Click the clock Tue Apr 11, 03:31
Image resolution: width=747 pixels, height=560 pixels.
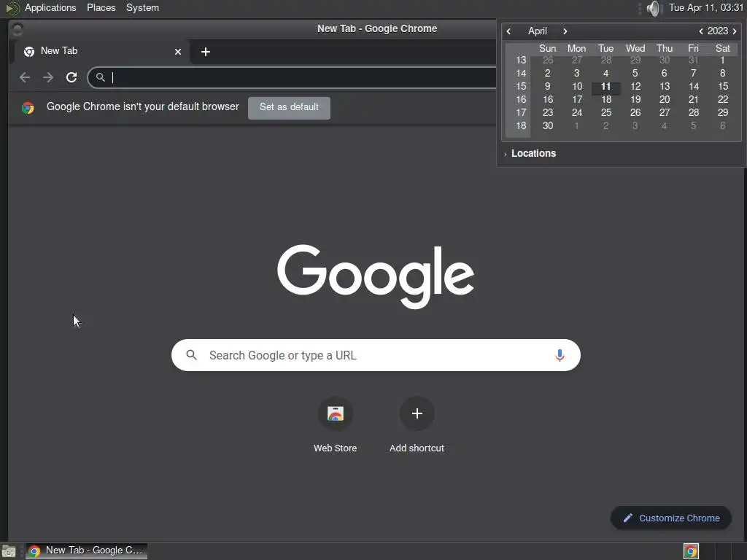705,7
